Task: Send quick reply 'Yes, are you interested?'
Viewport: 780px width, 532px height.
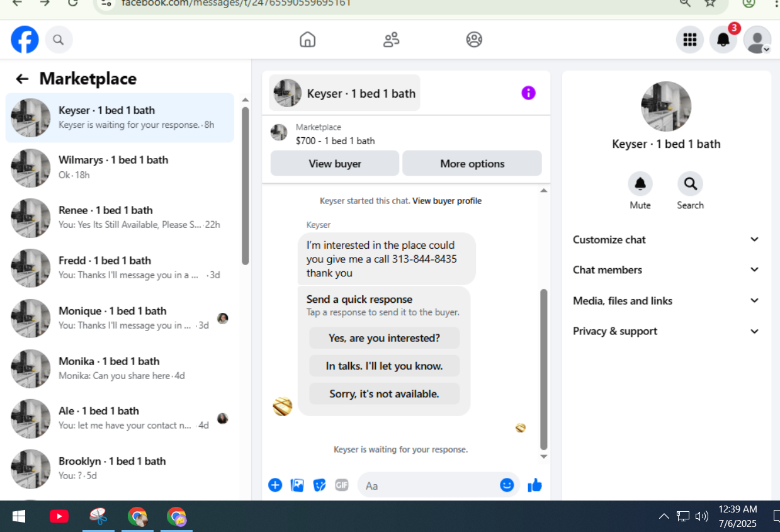Action: tap(384, 338)
